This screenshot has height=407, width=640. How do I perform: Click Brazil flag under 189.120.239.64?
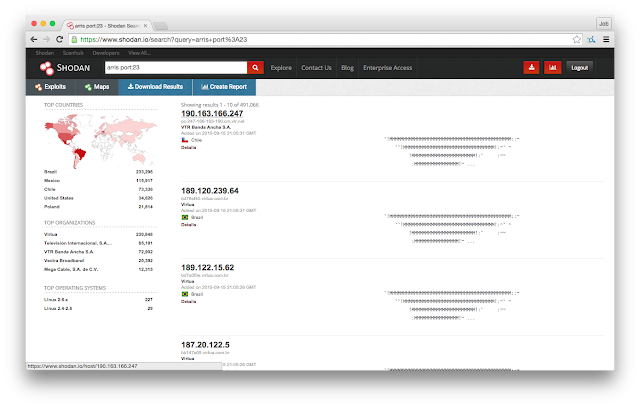[x=185, y=217]
